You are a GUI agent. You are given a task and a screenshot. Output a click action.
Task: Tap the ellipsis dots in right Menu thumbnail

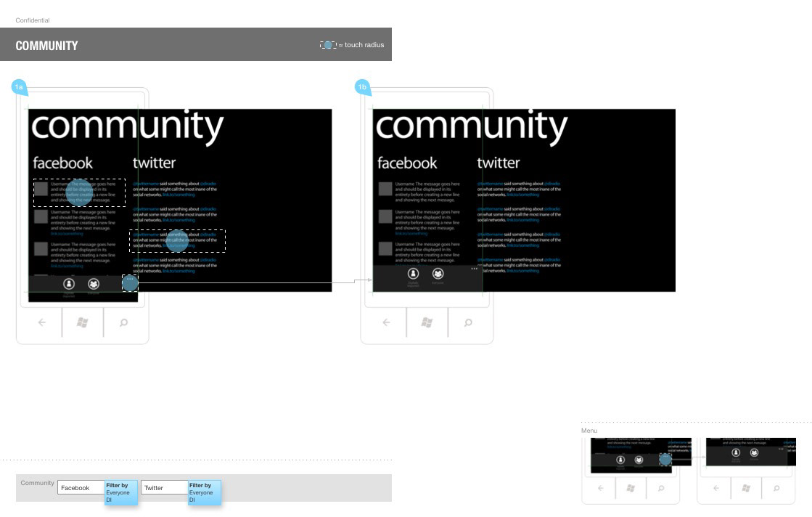tap(781, 449)
